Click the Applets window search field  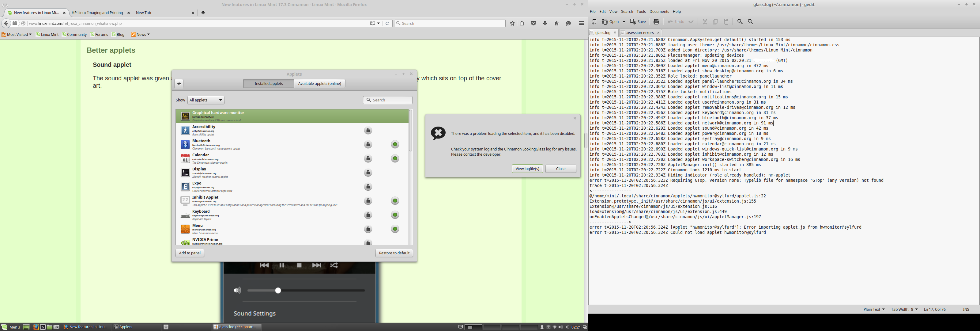click(388, 100)
